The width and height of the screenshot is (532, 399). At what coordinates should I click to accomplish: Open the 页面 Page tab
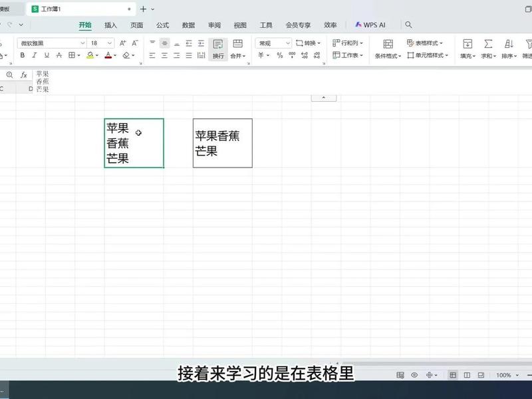click(x=137, y=25)
